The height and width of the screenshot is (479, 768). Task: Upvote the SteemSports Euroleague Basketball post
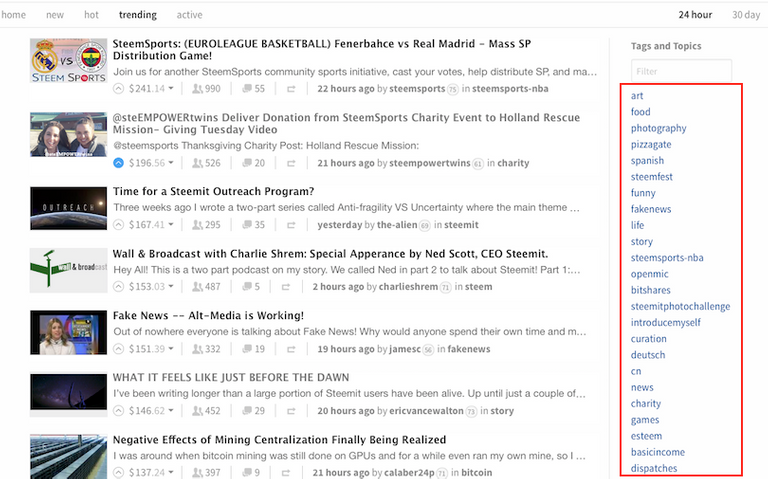[119, 89]
